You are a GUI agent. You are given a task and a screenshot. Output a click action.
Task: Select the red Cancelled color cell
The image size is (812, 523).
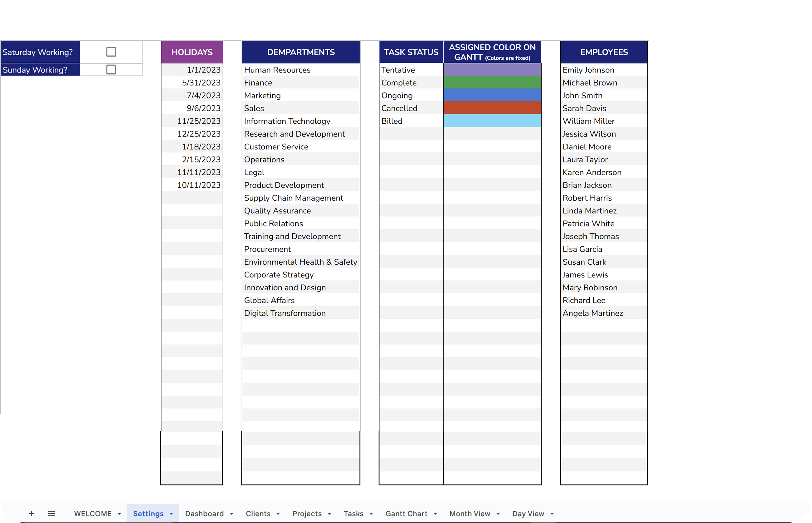click(x=492, y=108)
